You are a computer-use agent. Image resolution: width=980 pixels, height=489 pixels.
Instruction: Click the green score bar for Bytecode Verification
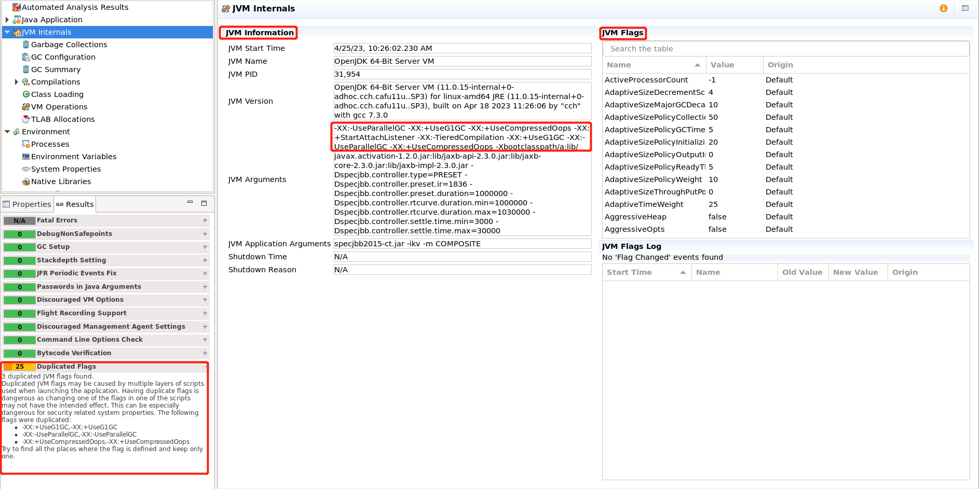coord(20,354)
